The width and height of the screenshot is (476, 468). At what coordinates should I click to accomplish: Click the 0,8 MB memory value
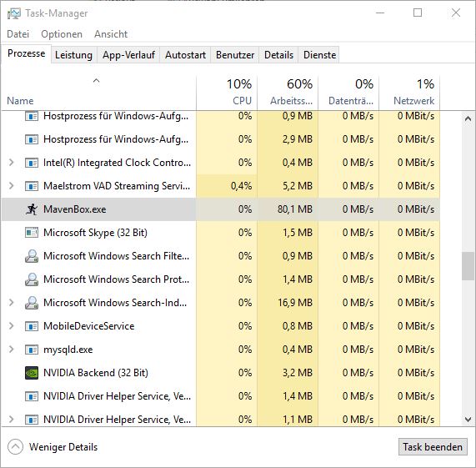coord(298,326)
